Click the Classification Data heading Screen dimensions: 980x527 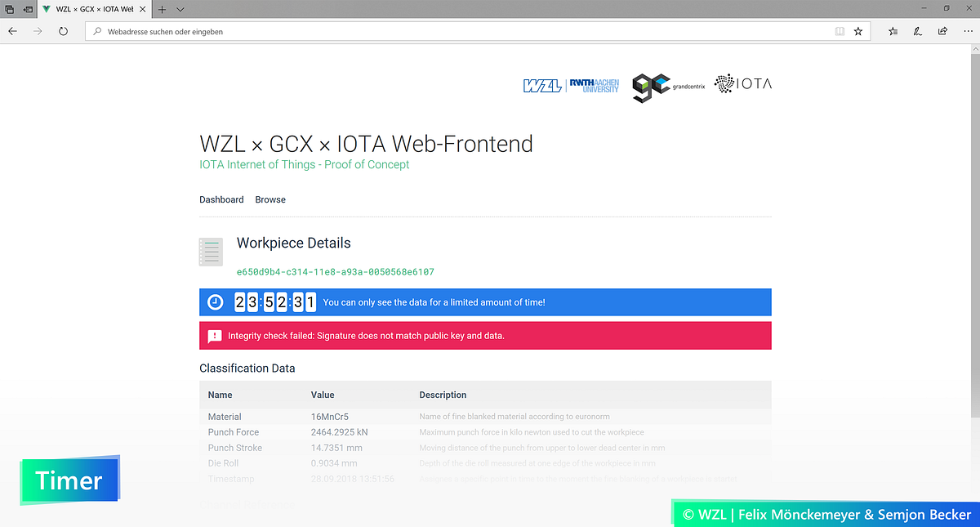tap(247, 368)
